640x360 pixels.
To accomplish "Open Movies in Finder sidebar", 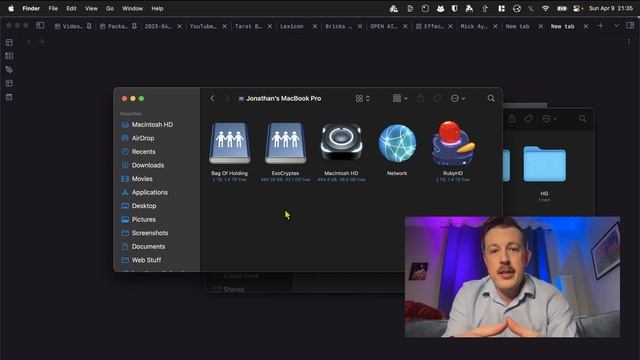I will [x=137, y=178].
